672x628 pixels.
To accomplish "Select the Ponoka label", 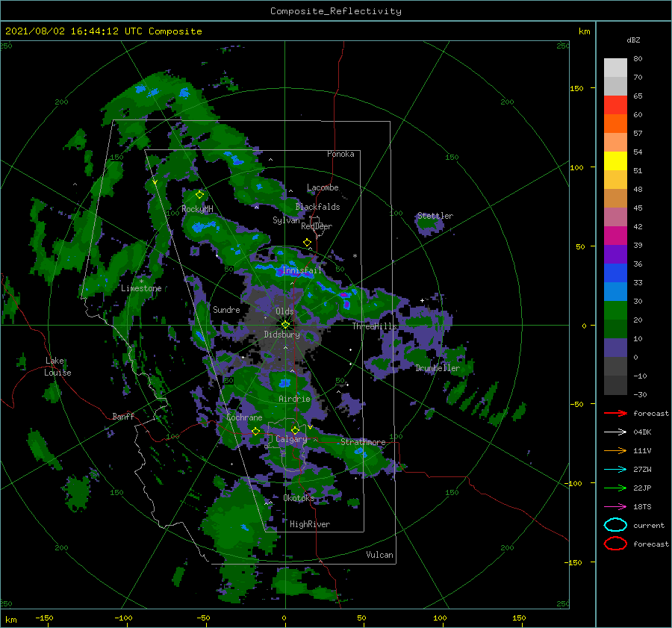I will 340,154.
